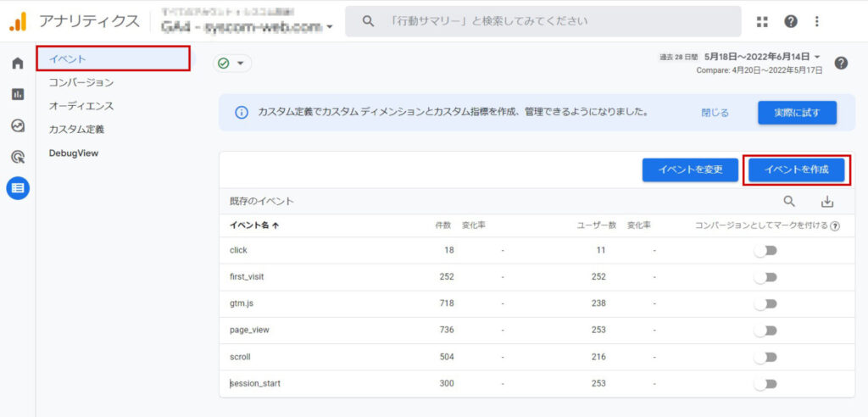Image resolution: width=868 pixels, height=417 pixels.
Task: Click the click event name
Action: [x=238, y=250]
